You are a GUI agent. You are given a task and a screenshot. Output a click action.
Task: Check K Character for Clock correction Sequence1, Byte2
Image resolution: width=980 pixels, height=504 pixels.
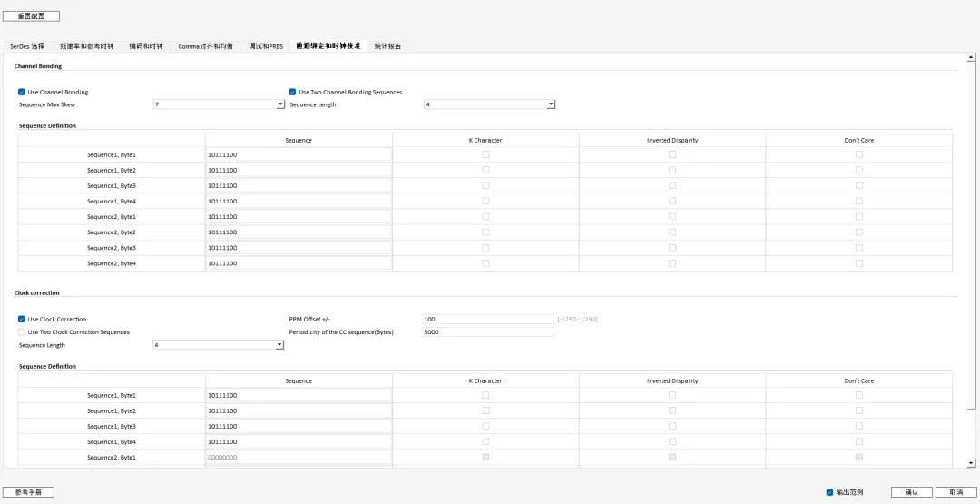tap(485, 410)
